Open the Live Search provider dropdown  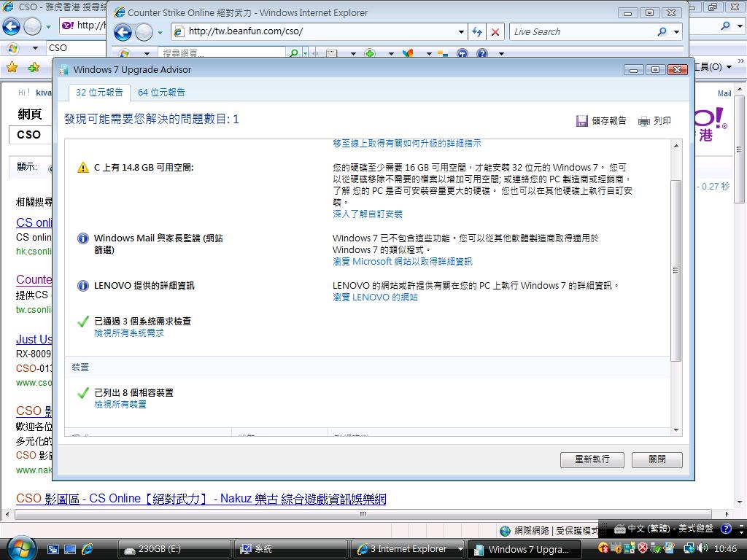[676, 32]
